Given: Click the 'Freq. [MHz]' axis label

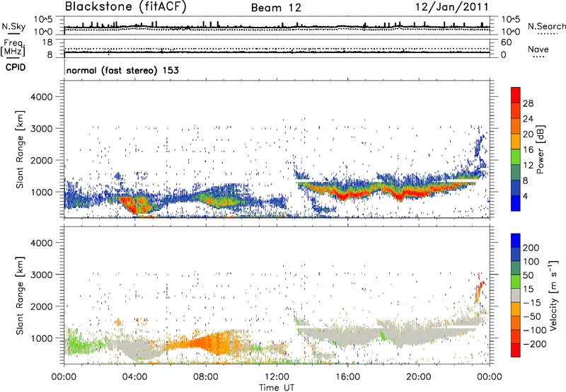Looking at the screenshot, I should (13, 48).
